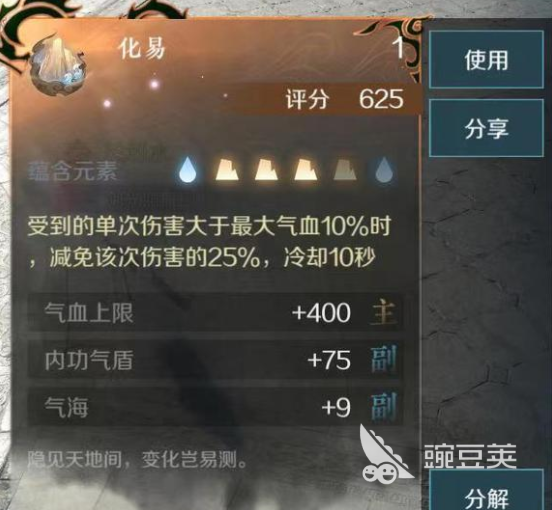This screenshot has width=552, height=510.
Task: Click the damage reduction effect description text
Action: click(209, 242)
